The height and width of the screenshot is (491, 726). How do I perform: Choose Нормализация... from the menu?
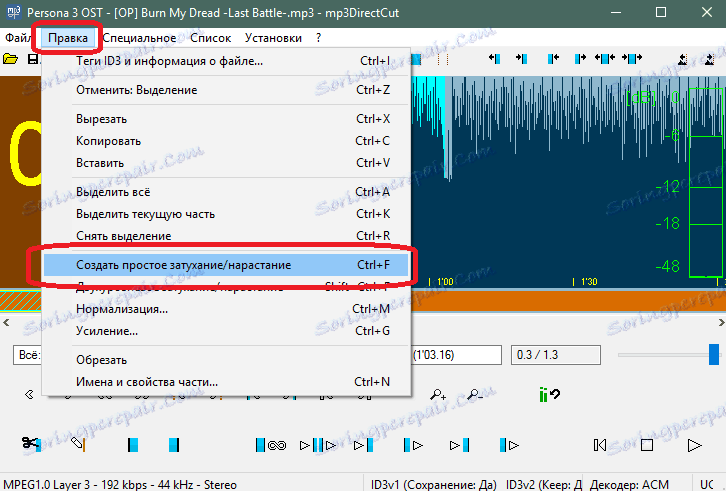pyautogui.click(x=226, y=309)
